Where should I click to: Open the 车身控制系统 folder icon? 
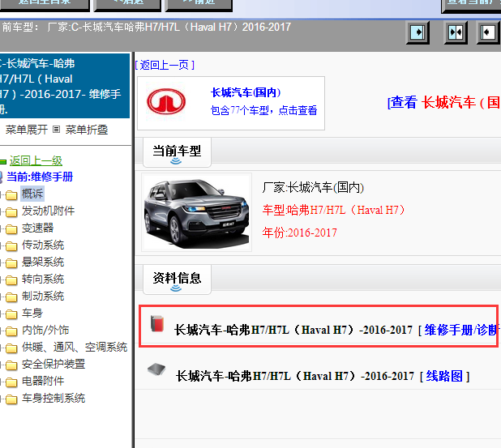click(11, 399)
